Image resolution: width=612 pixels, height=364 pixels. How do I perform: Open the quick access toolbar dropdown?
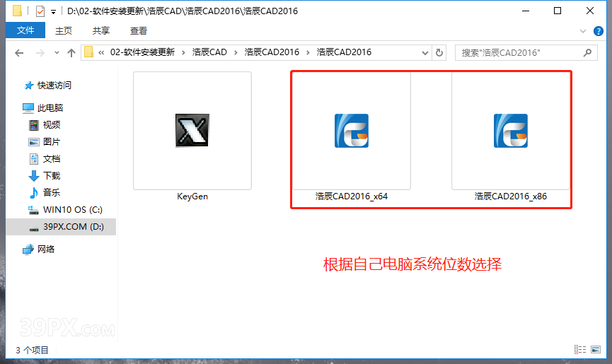click(54, 12)
